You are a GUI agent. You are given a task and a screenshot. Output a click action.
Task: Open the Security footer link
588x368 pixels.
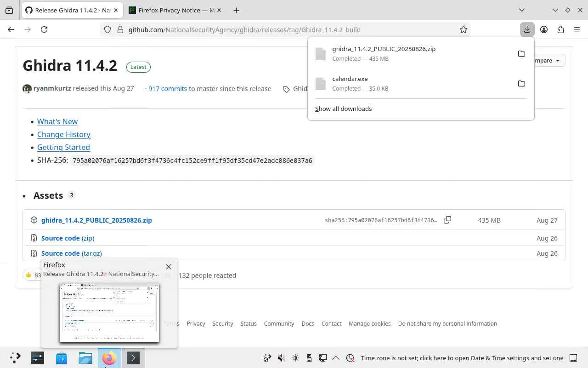[x=223, y=323]
